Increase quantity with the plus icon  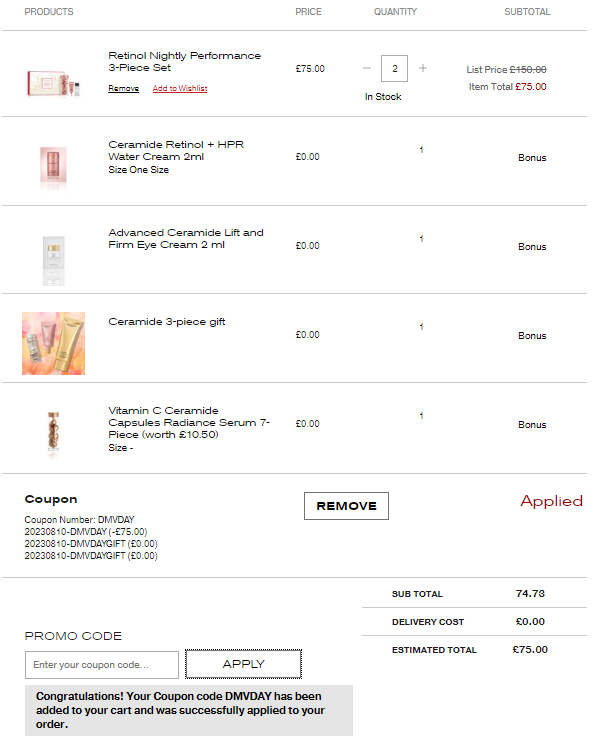[x=423, y=69]
